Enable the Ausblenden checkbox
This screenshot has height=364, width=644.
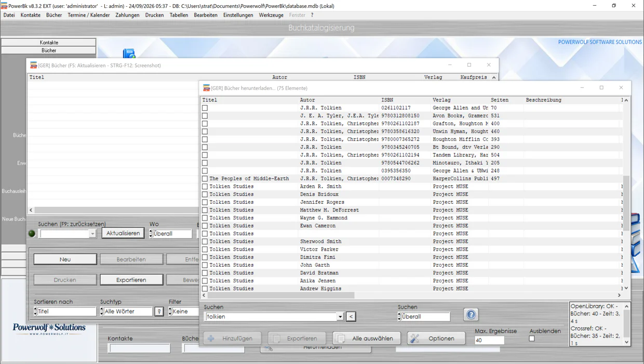point(532,339)
